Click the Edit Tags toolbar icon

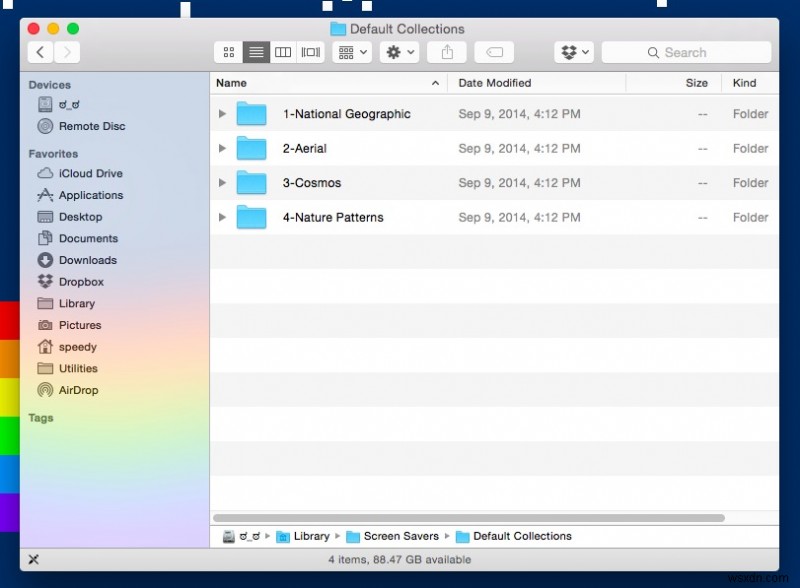point(493,52)
